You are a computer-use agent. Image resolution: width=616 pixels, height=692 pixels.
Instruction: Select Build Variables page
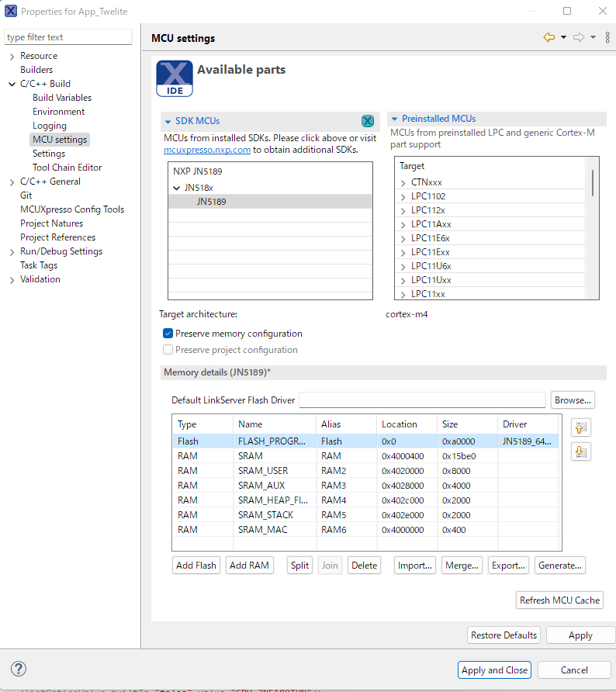click(x=62, y=98)
